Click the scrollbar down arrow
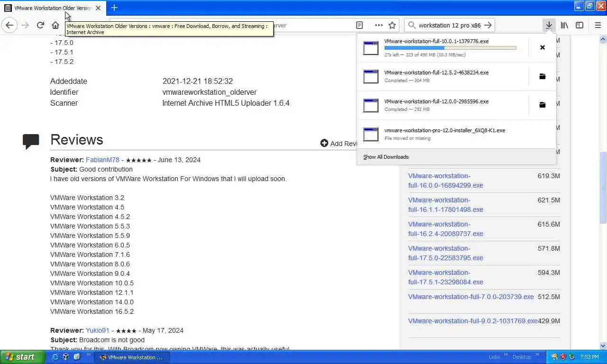607x364 pixels. point(603,346)
